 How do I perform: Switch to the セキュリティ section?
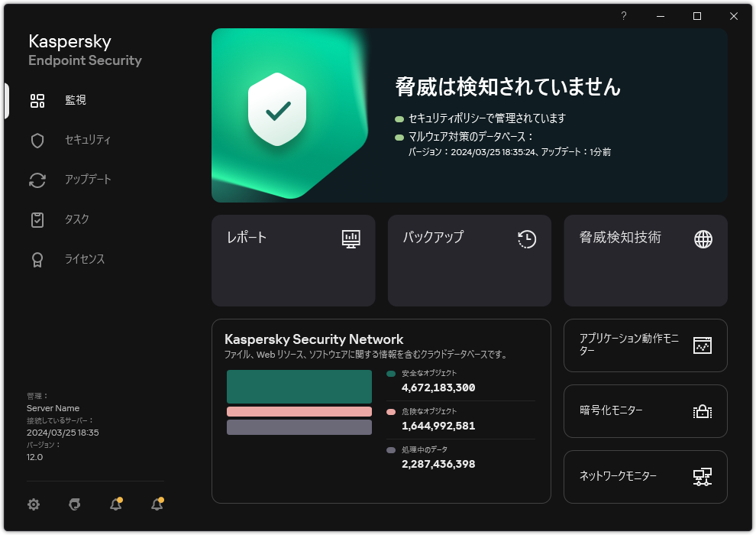coord(37,140)
